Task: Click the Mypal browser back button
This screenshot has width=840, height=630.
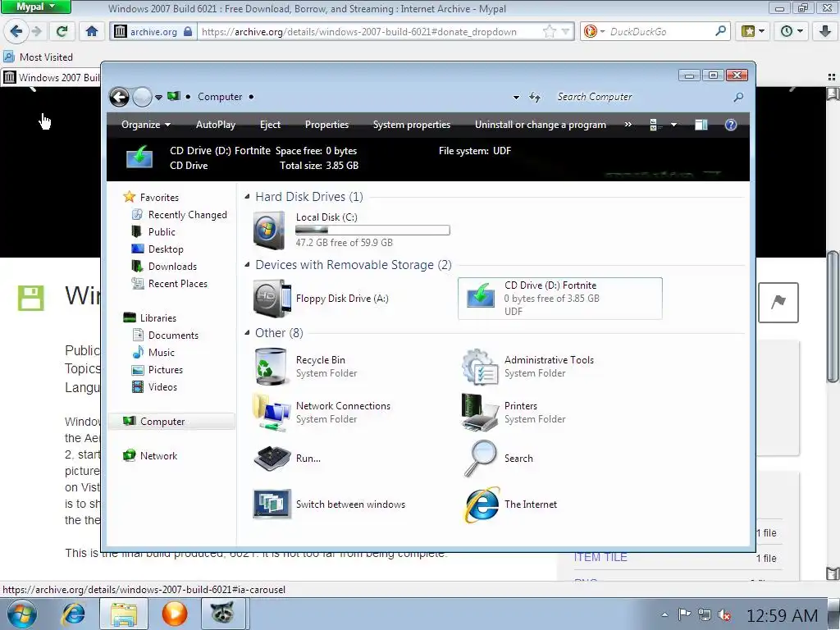Action: 16,32
